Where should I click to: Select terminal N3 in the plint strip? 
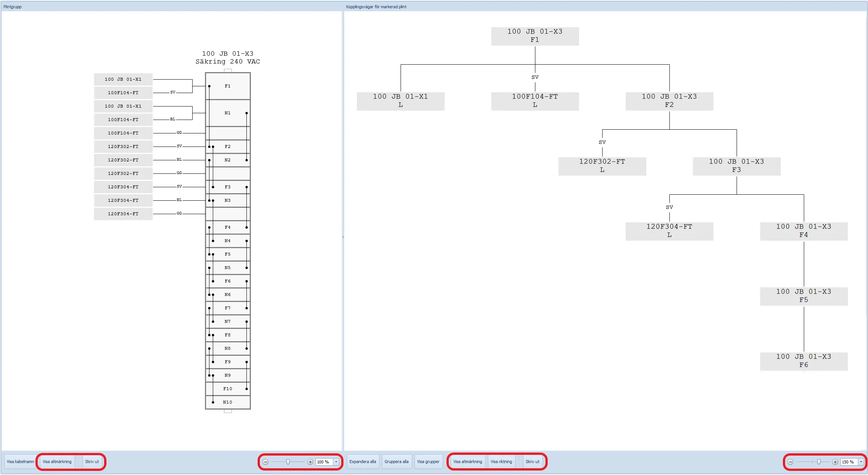coord(228,200)
